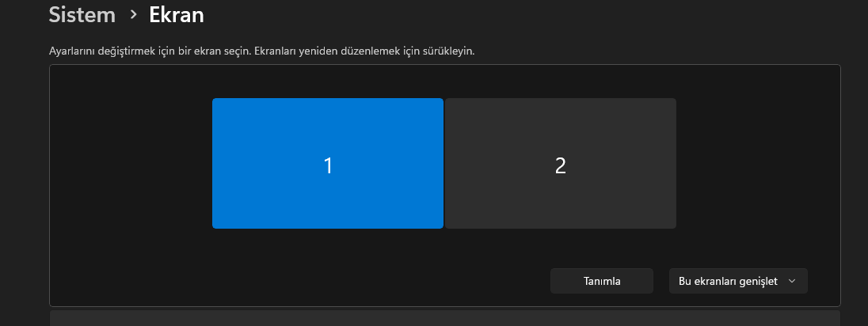Expand the chevron arrow beside genişlet
This screenshot has height=326, width=868.
click(792, 281)
